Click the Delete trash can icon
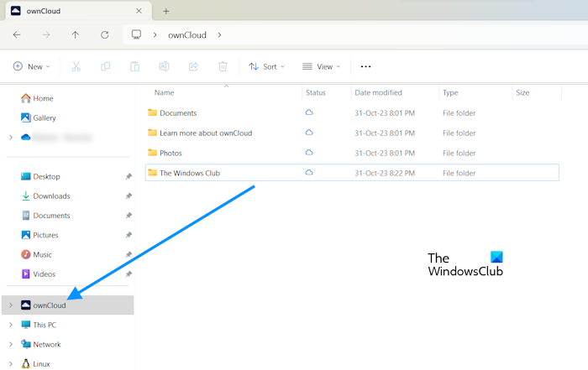 click(223, 66)
